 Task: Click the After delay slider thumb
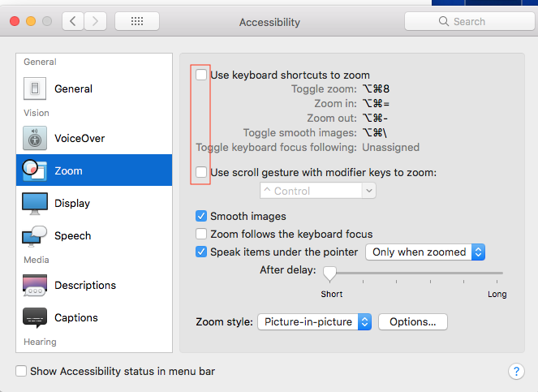click(329, 274)
